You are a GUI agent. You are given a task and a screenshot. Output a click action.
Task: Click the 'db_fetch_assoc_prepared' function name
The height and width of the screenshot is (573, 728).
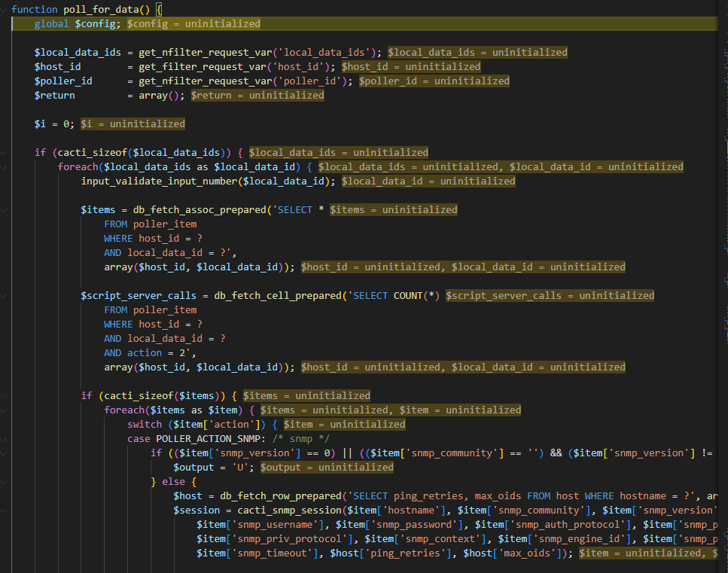pos(200,210)
